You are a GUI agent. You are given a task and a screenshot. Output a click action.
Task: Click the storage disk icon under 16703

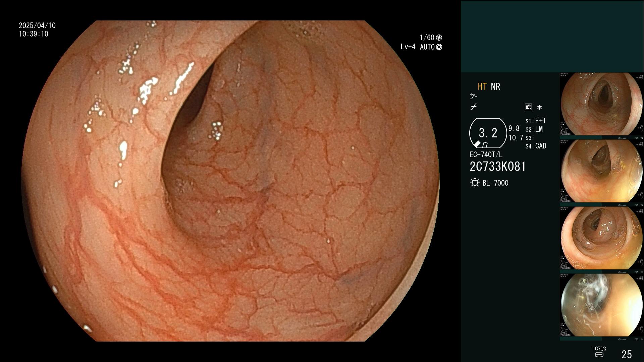point(599,355)
